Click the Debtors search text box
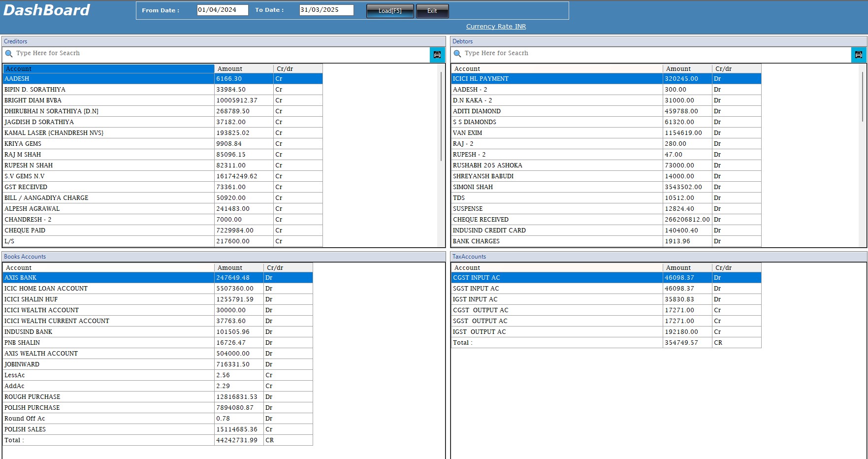The height and width of the screenshot is (459, 868). coord(655,54)
